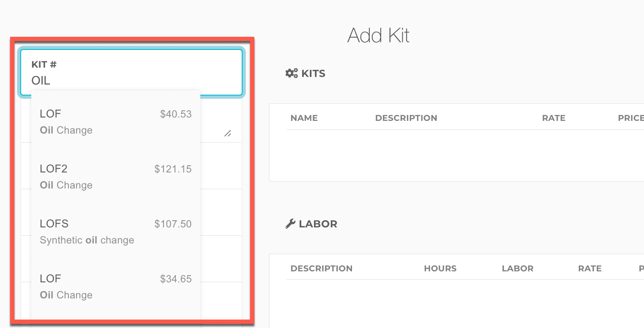Focus the KIT # input field
The image size is (644, 328).
131,80
